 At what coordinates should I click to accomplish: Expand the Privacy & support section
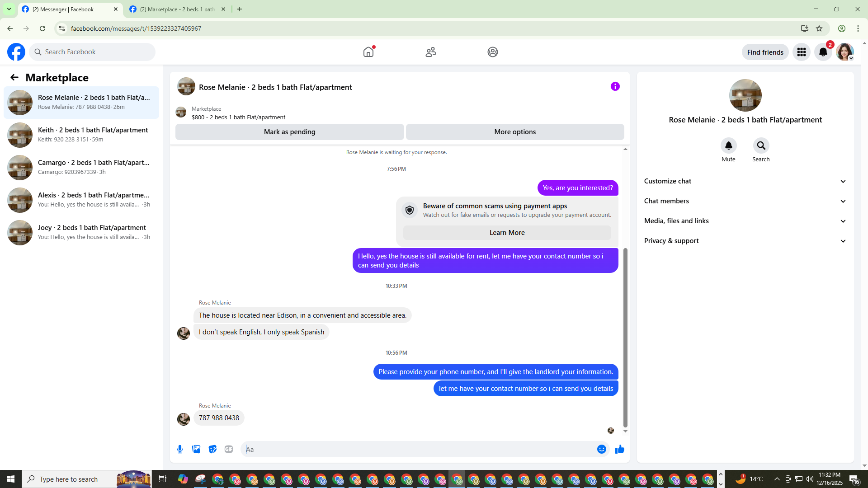(745, 241)
